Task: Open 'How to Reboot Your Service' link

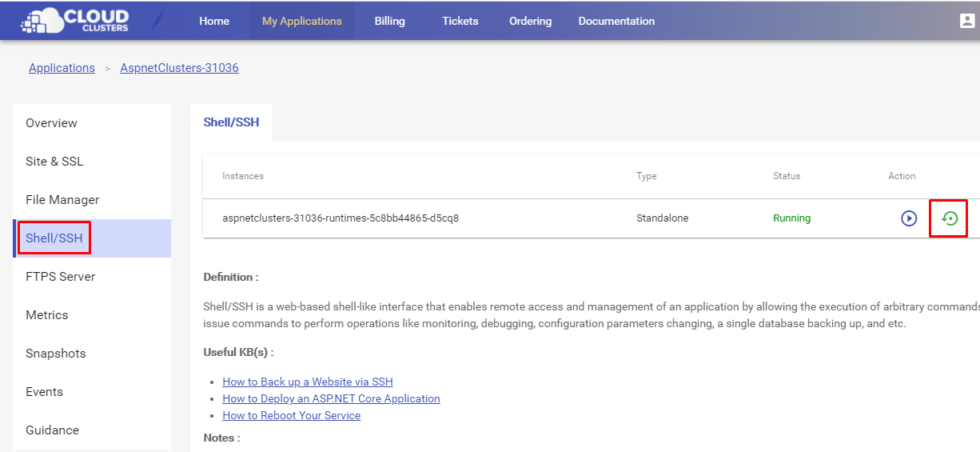Action: [291, 415]
